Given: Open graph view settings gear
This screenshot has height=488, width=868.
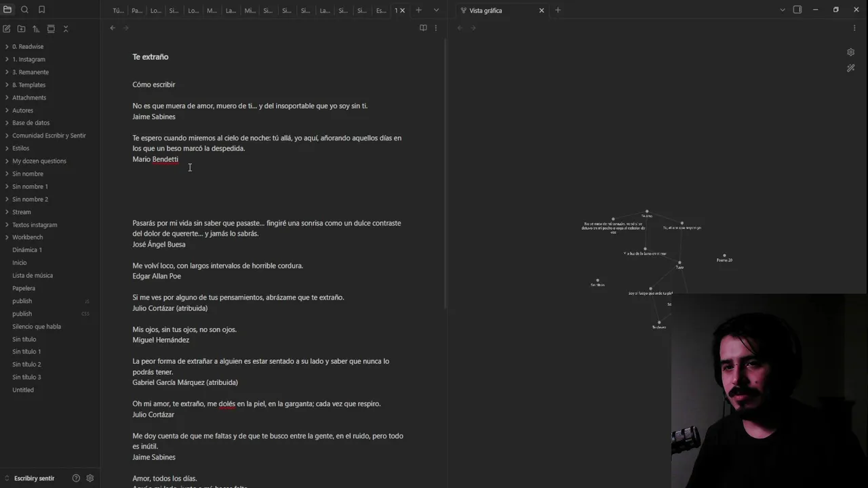Looking at the screenshot, I should (x=850, y=52).
